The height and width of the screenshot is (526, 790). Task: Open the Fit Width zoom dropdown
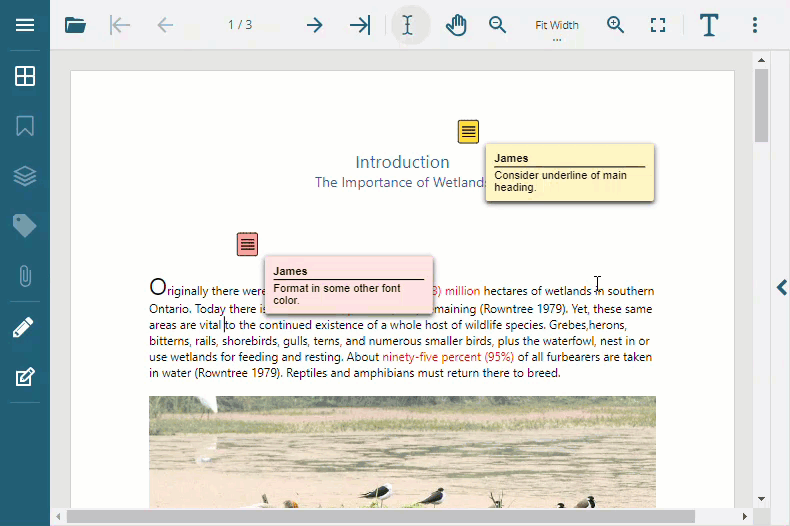tap(557, 25)
